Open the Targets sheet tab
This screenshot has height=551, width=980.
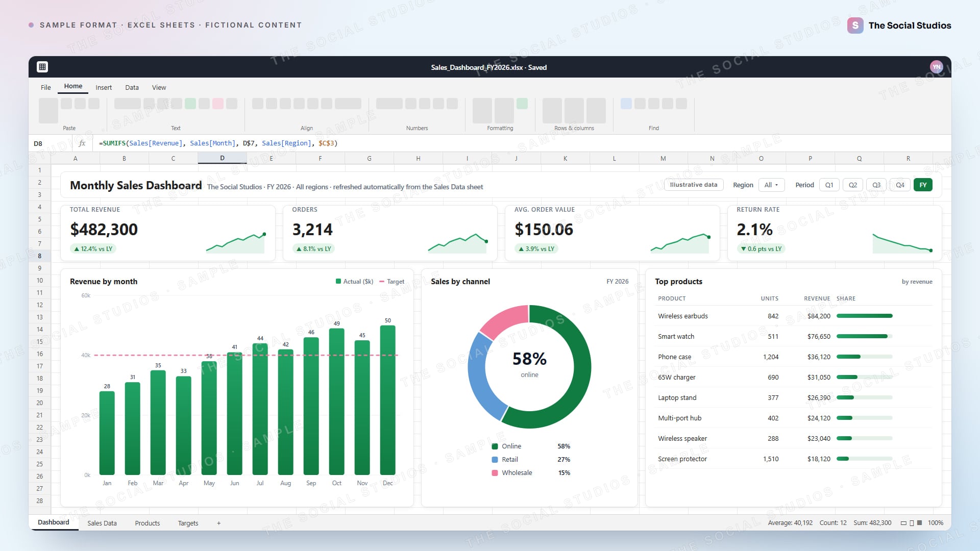click(x=188, y=523)
